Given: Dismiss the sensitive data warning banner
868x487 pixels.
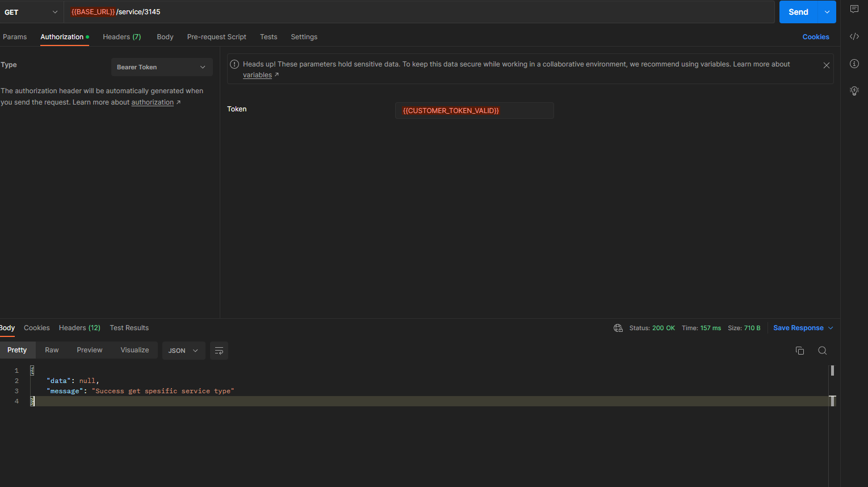Looking at the screenshot, I should coord(827,65).
